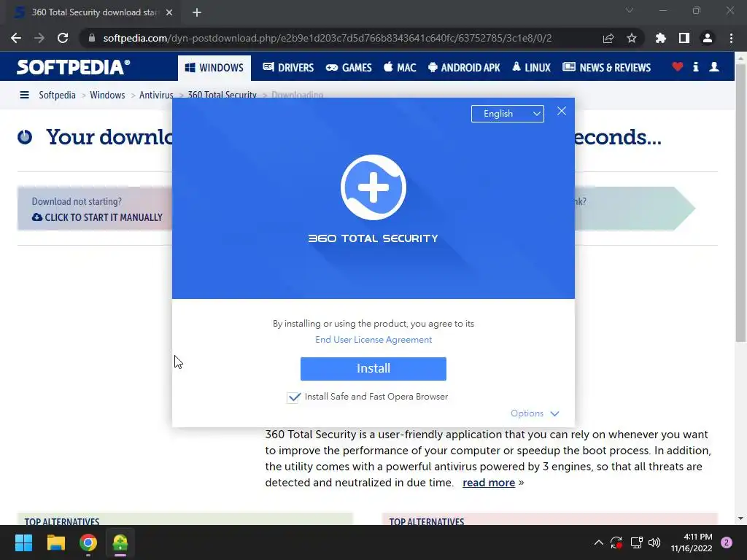Toggle Chrome side panel icon
The image size is (747, 560).
pyautogui.click(x=684, y=38)
